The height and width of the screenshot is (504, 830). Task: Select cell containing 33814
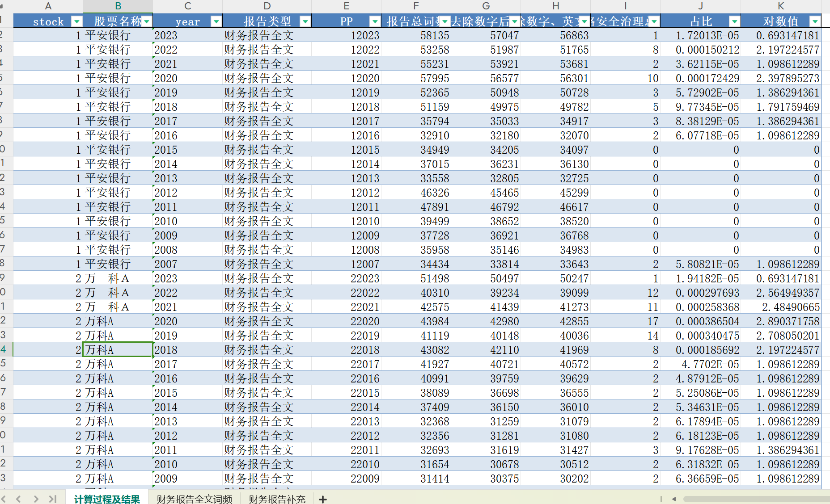486,264
